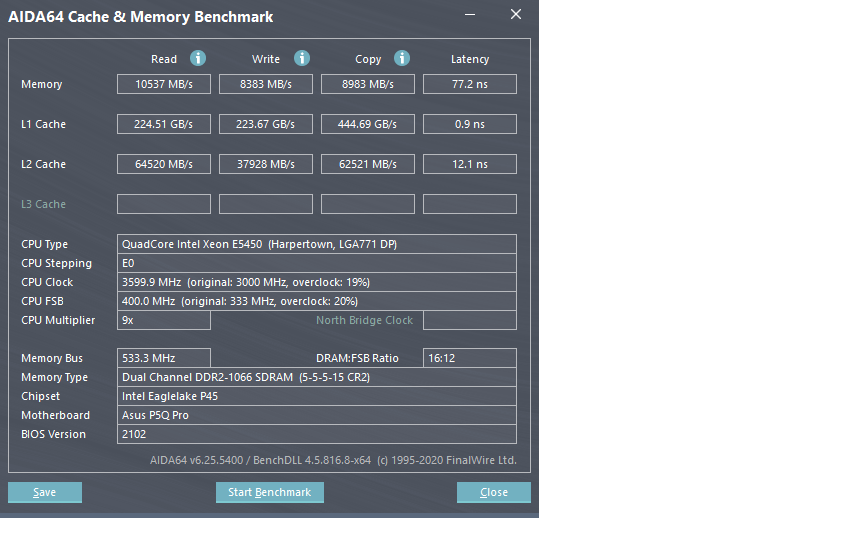Select Memory Write value 8383 MB/s
The width and height of the screenshot is (864, 540).
click(266, 84)
